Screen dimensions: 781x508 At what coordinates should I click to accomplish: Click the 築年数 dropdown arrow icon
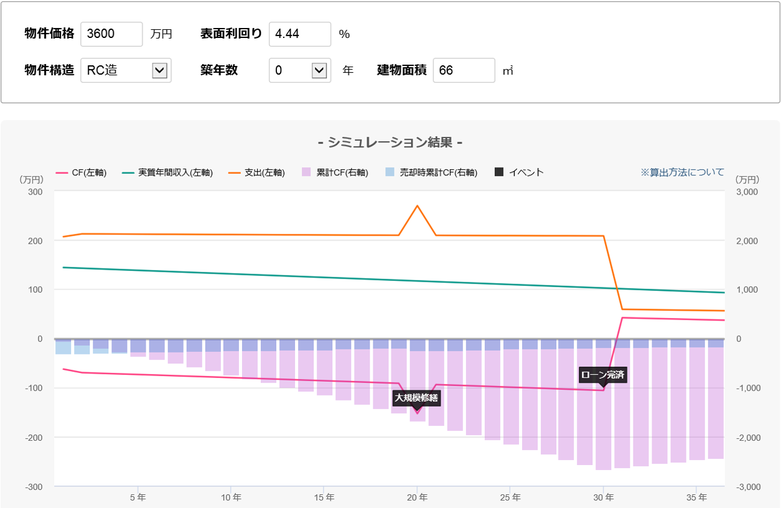coord(319,70)
